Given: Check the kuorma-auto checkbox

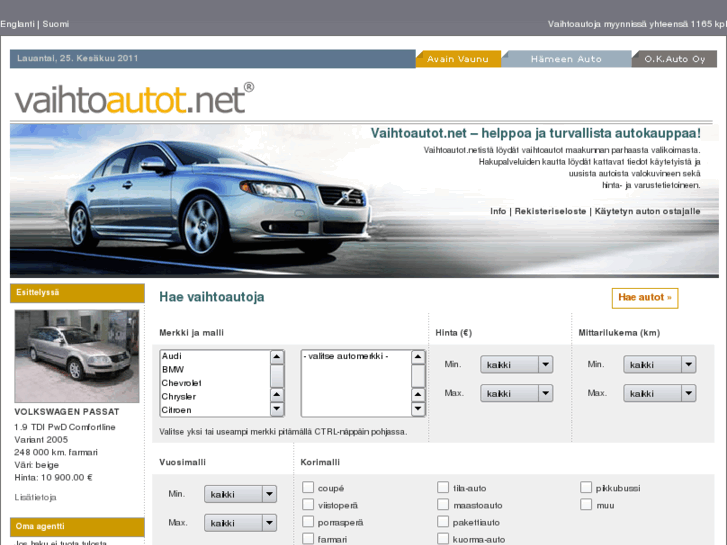Looking at the screenshot, I should [x=443, y=539].
